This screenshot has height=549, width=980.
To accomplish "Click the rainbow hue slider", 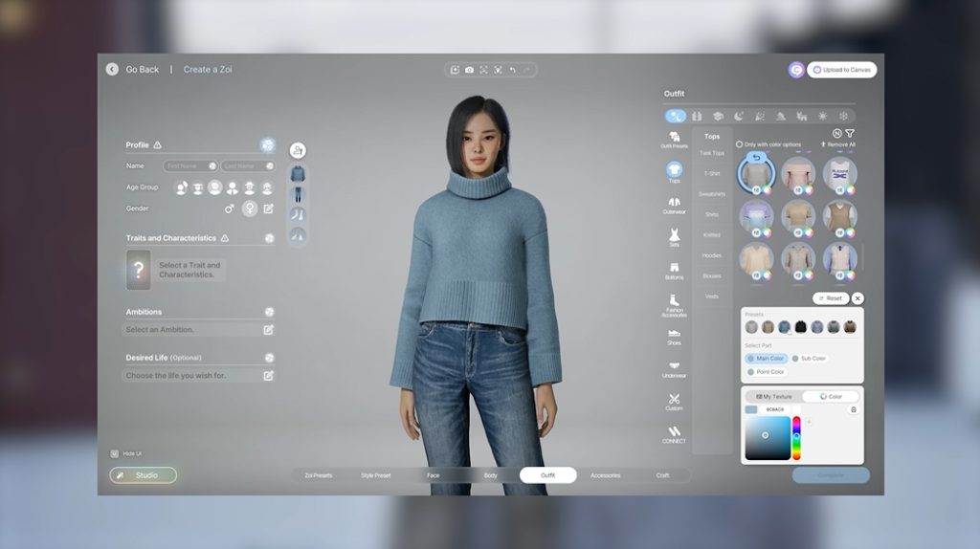I will tap(796, 438).
